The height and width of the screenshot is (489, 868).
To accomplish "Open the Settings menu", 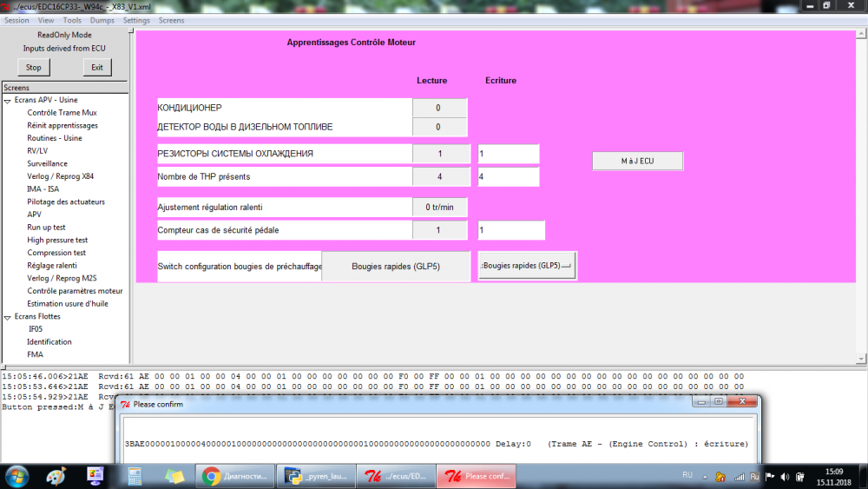I will pos(136,21).
